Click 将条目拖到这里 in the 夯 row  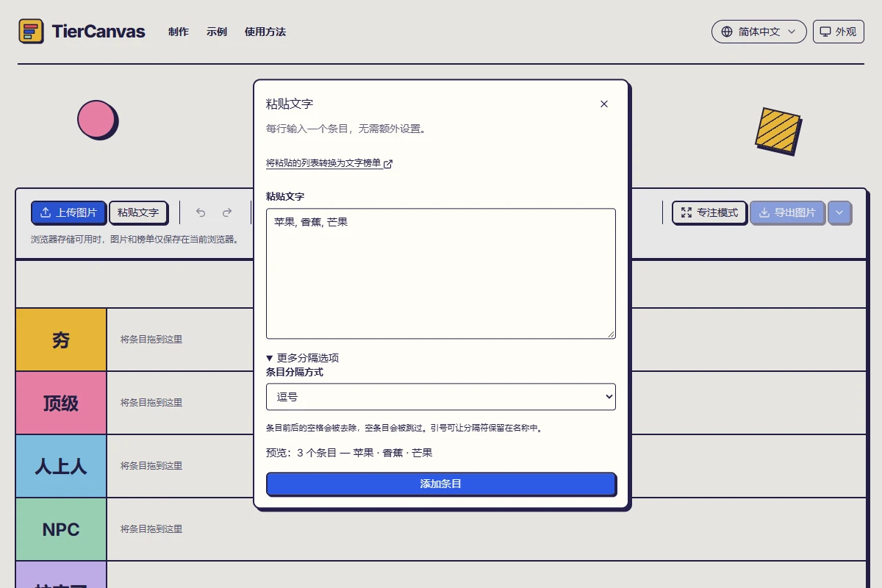pos(151,340)
